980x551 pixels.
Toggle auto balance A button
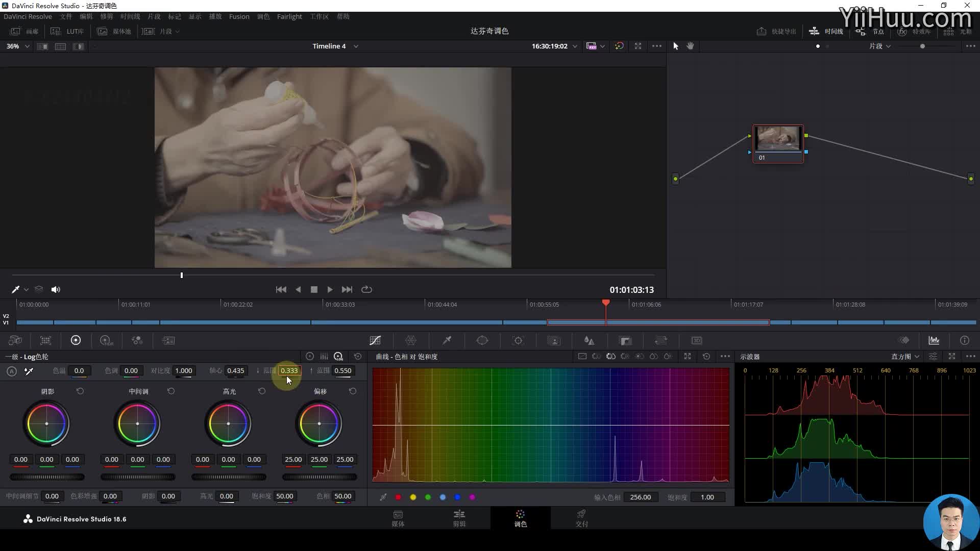[12, 371]
